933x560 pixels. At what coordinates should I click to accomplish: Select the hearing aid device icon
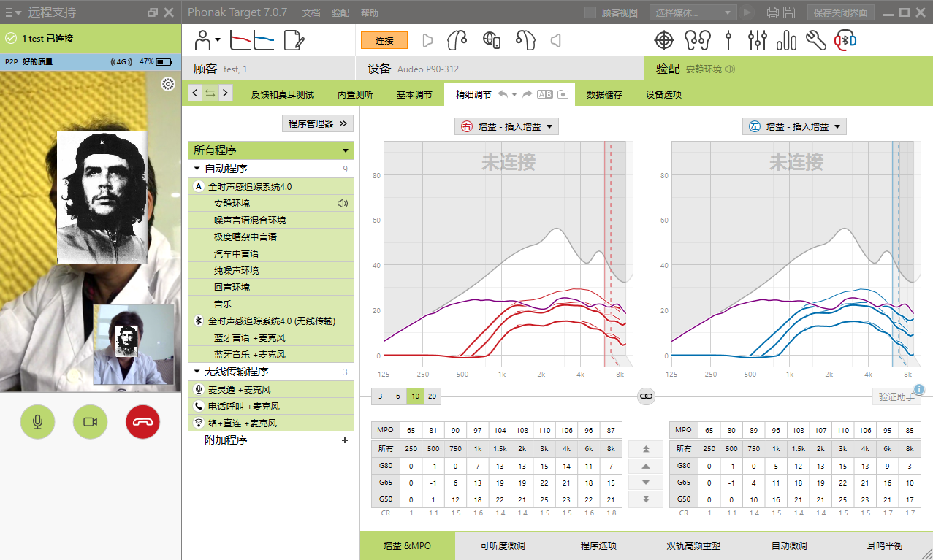click(457, 39)
